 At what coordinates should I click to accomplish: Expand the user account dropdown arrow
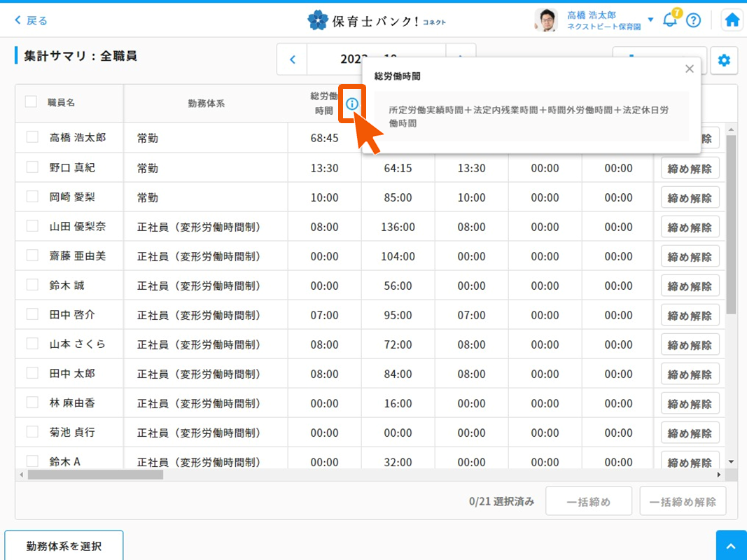650,20
